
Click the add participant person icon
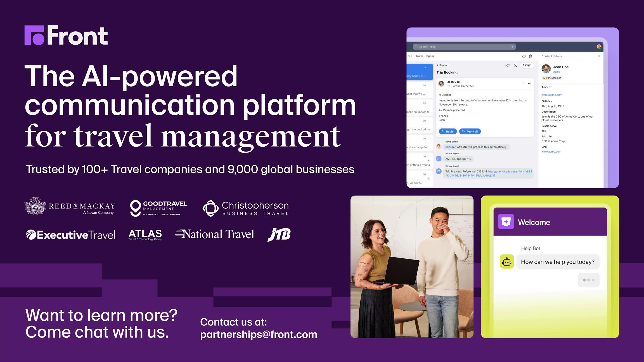pos(515,65)
